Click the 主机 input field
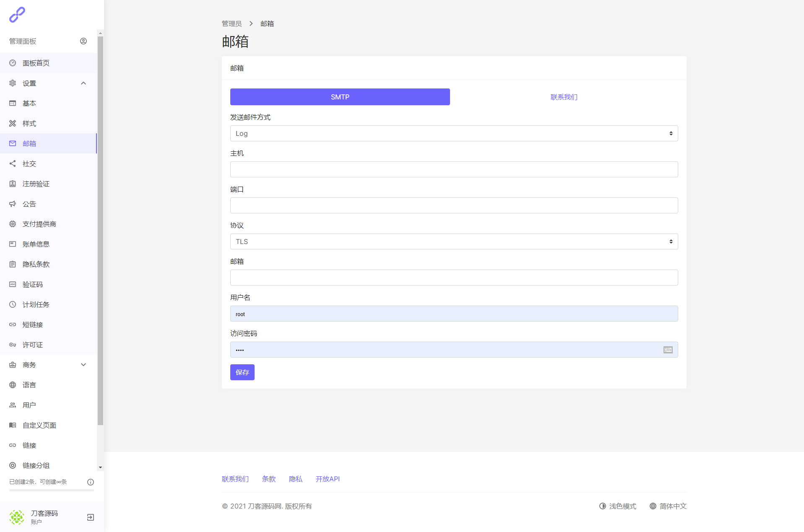The width and height of the screenshot is (804, 532). click(454, 169)
